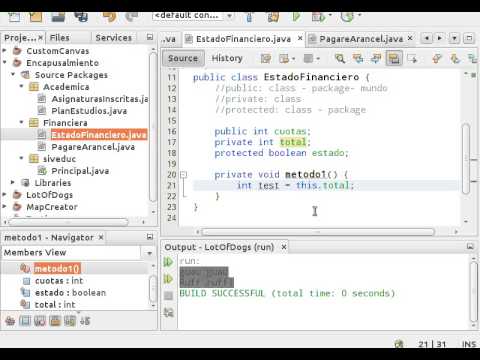Image resolution: width=480 pixels, height=360 pixels.
Task: Select the EstadoFinanciero.java editor tab
Action: (x=243, y=39)
